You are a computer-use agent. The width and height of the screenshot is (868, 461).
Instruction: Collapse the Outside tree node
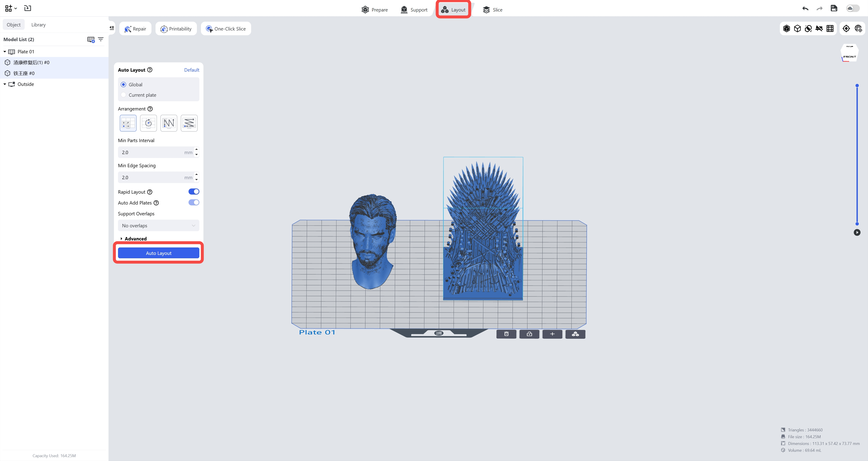(x=5, y=84)
